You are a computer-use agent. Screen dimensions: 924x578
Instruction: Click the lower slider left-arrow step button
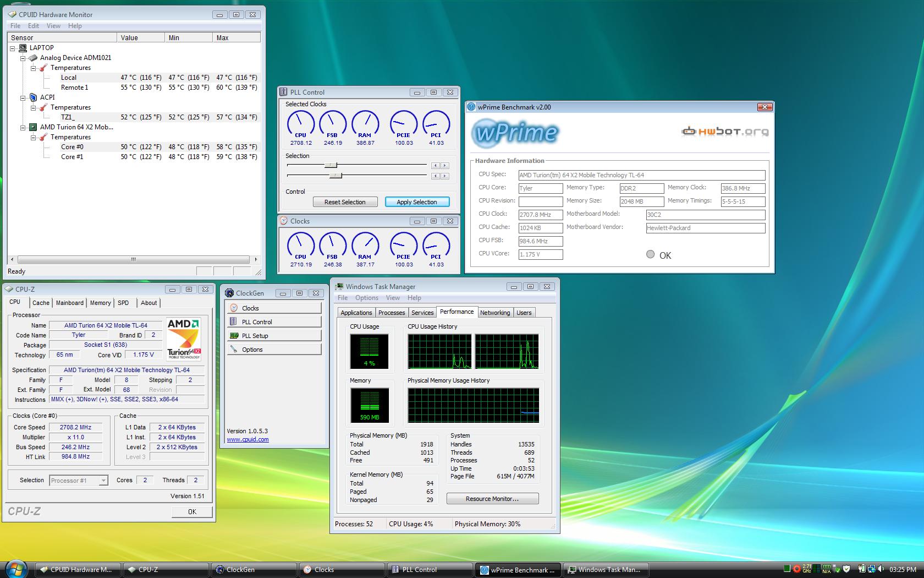pos(436,176)
